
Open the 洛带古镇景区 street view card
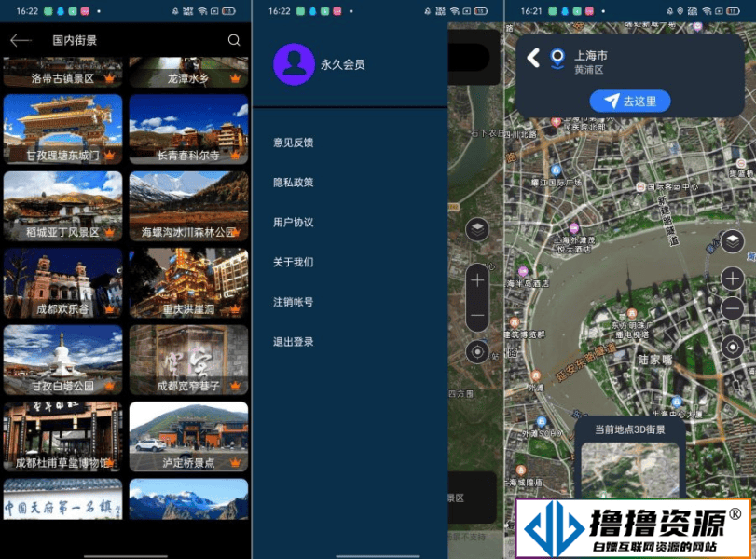pos(63,72)
